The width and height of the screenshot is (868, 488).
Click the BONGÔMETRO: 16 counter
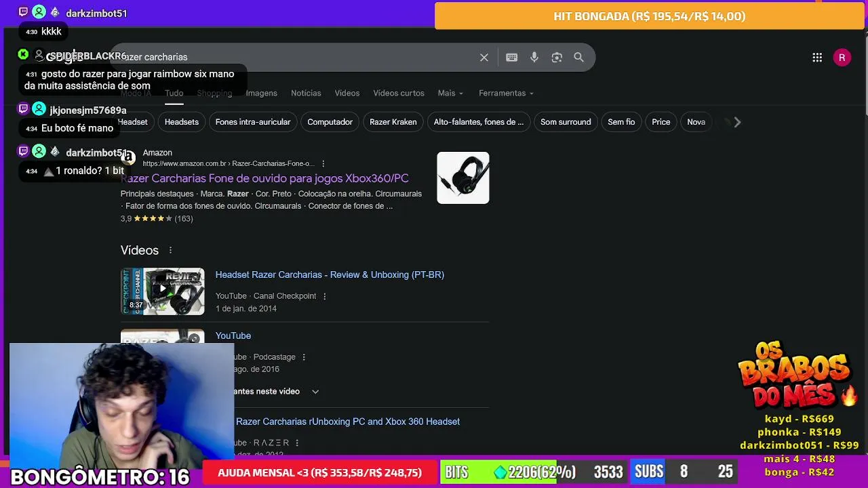click(x=100, y=476)
